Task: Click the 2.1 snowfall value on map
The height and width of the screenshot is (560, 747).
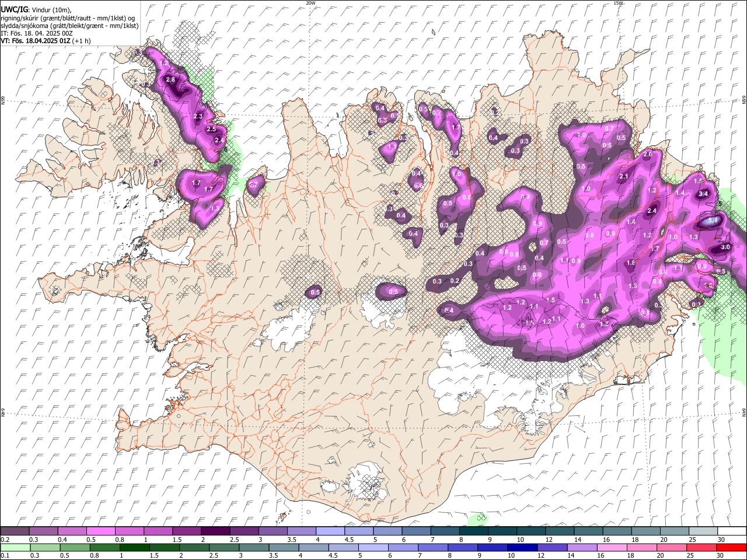Action: [623, 177]
